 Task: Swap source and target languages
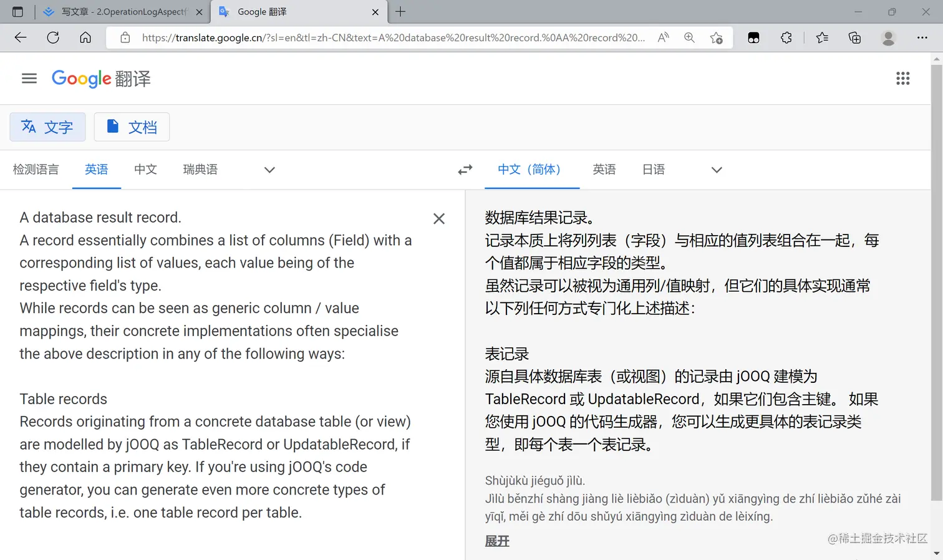tap(465, 170)
